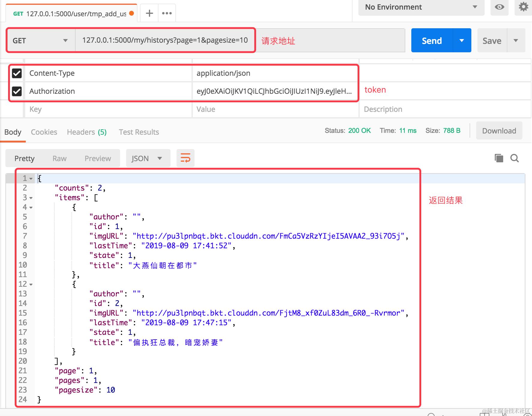Collapse the second item object at line 12
The width and height of the screenshot is (532, 416).
tap(31, 284)
